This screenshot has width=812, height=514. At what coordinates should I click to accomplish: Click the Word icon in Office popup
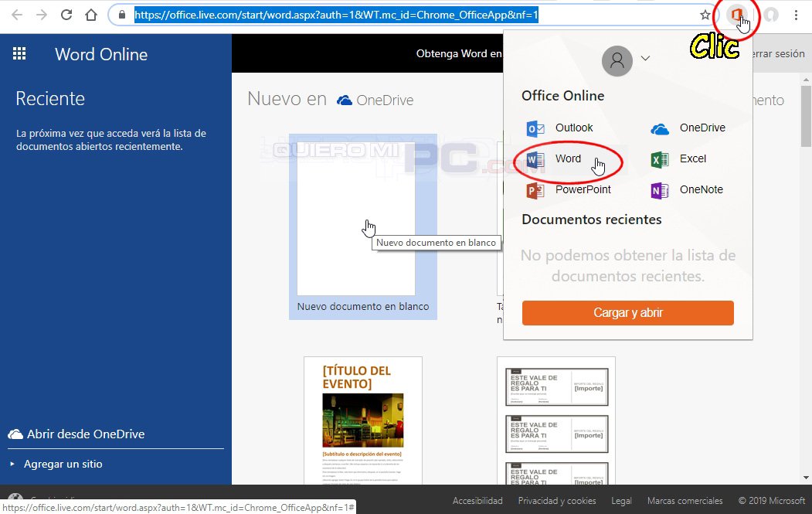pyautogui.click(x=535, y=159)
